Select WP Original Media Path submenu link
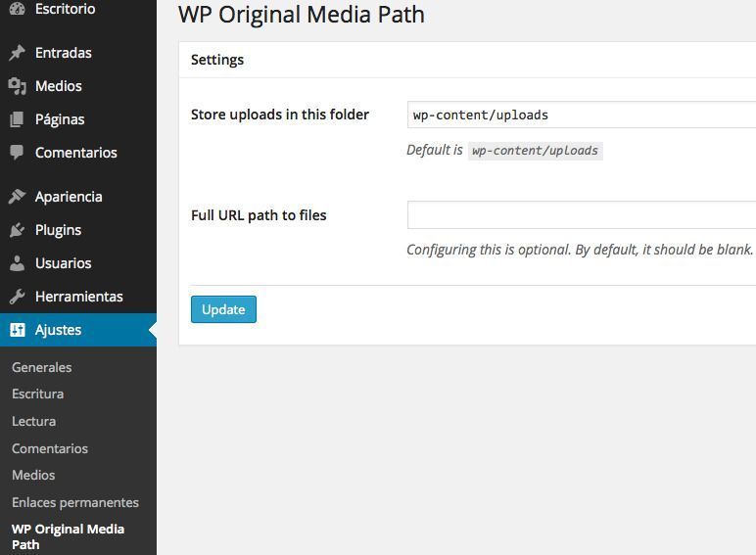Image resolution: width=756 pixels, height=555 pixels. [x=68, y=536]
